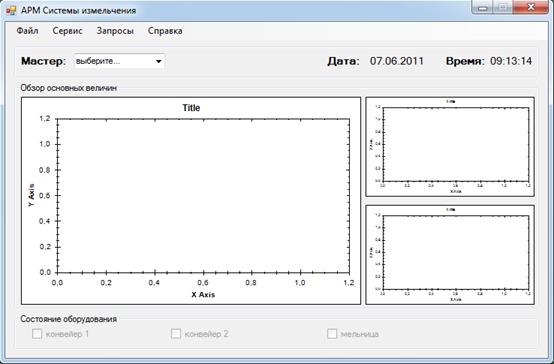This screenshot has width=554, height=364.
Task: Close the application window
Action: click(530, 7)
